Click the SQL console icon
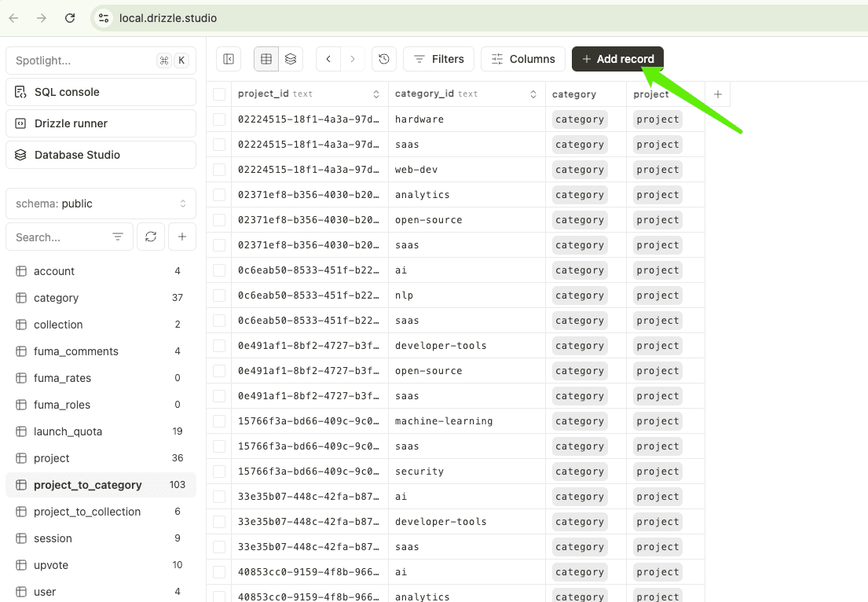 20,92
